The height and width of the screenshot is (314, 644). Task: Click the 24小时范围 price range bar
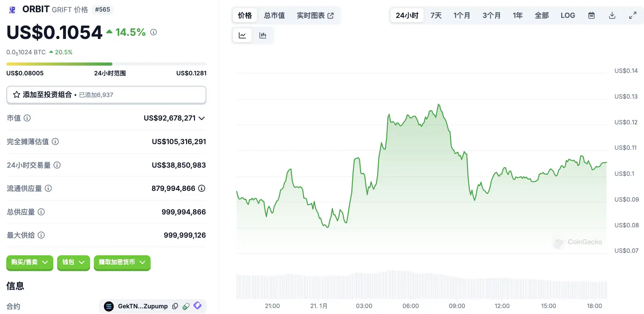pos(106,64)
